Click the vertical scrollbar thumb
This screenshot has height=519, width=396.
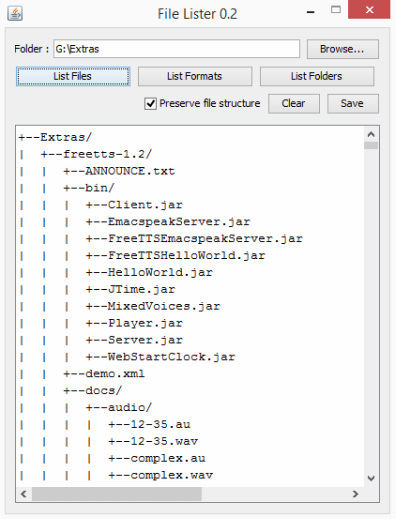[371, 145]
